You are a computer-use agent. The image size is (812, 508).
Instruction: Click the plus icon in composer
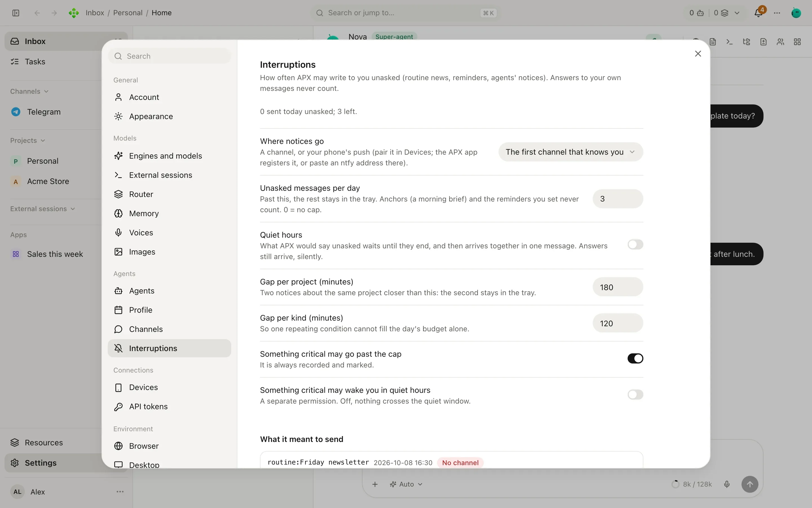point(375,484)
